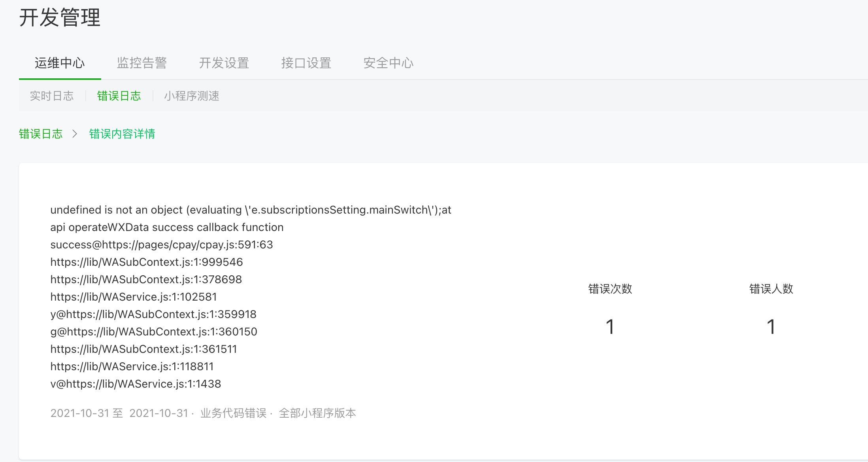Screen dimensions: 868x462
Task: Click the WAService.js:1:1438 stack line
Action: pos(136,384)
